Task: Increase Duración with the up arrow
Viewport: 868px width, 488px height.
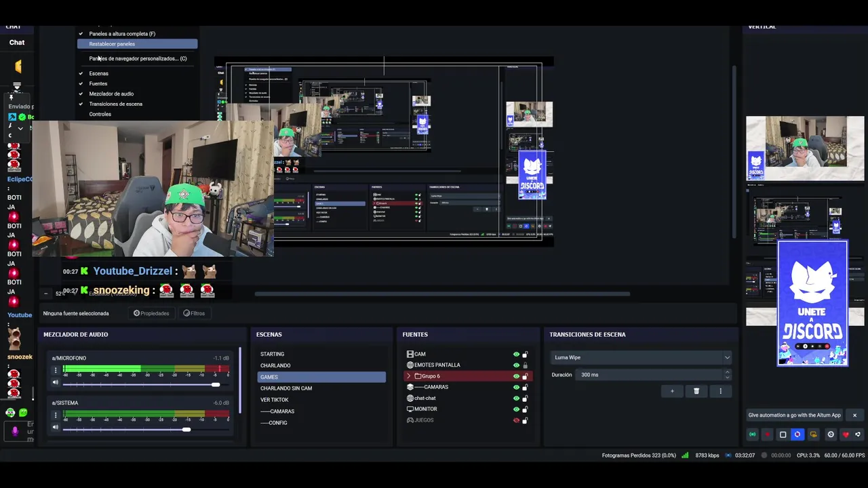Action: 727,371
